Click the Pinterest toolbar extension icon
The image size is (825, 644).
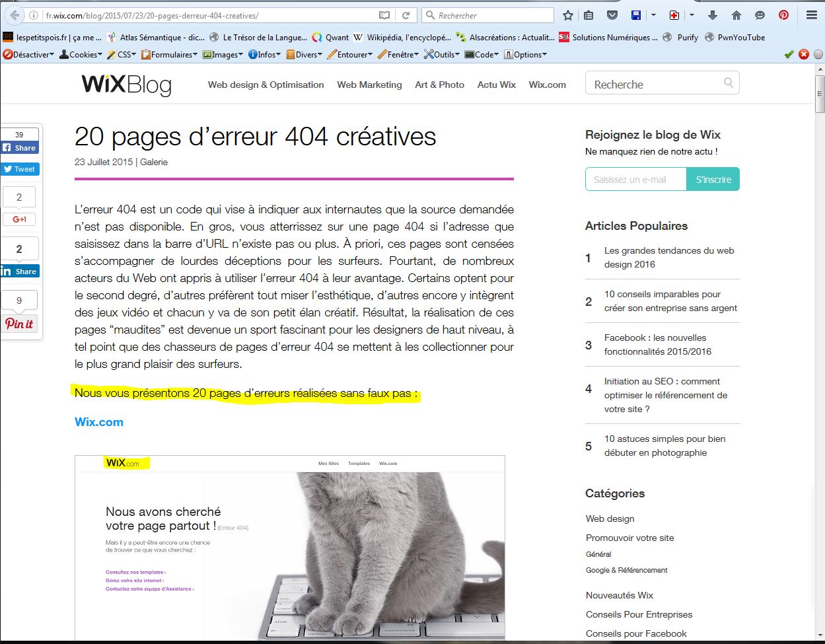[783, 15]
